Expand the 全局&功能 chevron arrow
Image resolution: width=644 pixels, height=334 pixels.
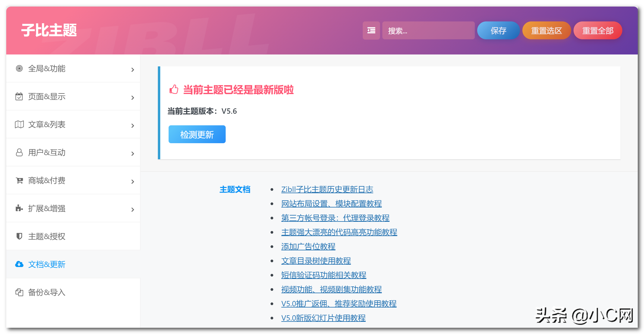click(x=133, y=70)
